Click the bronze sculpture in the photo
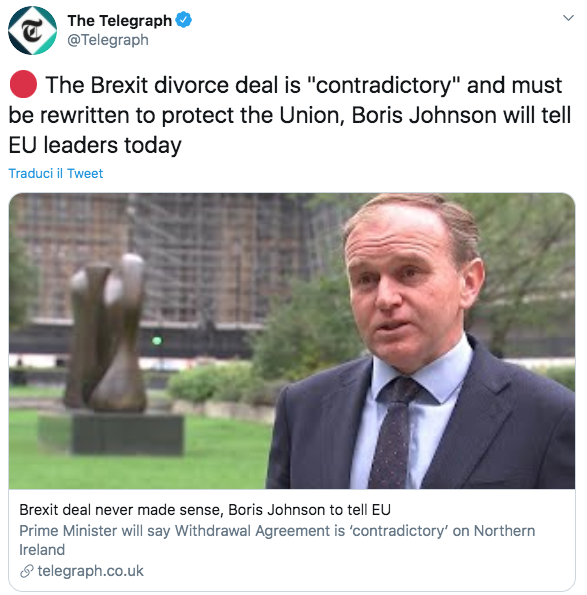Screen dimensions: 587x595 (x=106, y=333)
